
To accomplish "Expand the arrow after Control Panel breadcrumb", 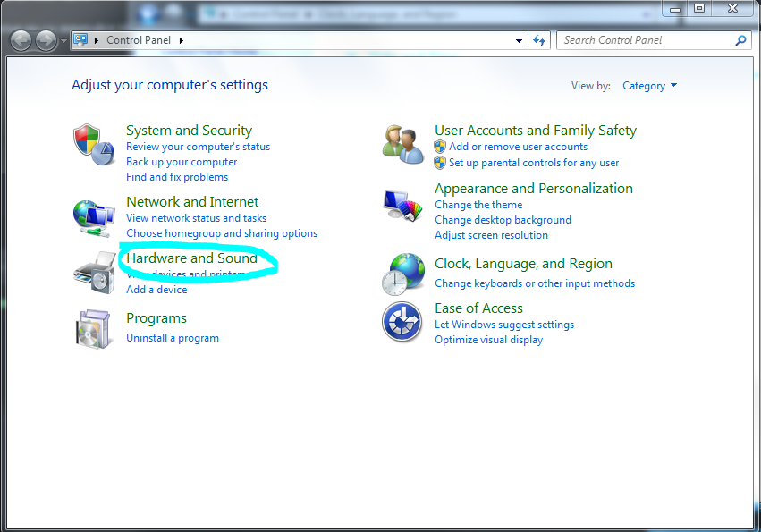I will pyautogui.click(x=181, y=40).
